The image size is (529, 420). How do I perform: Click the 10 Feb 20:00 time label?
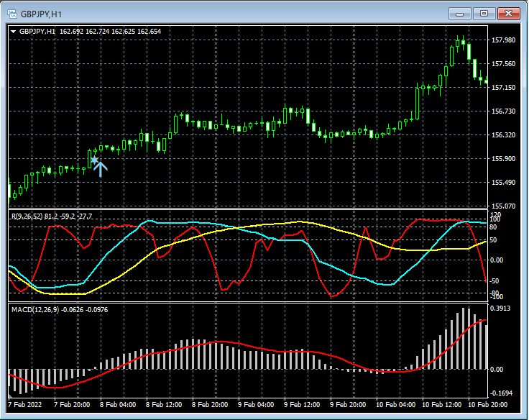(487, 404)
